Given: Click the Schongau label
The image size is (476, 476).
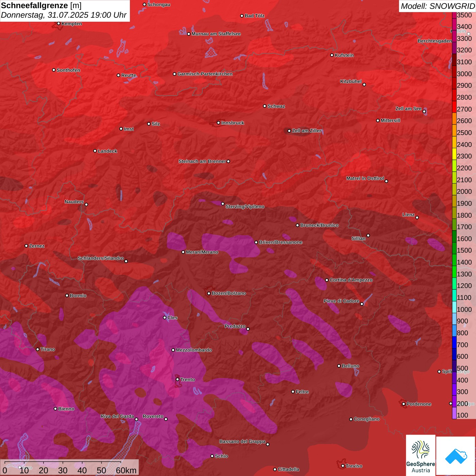Looking at the screenshot, I should (158, 4).
